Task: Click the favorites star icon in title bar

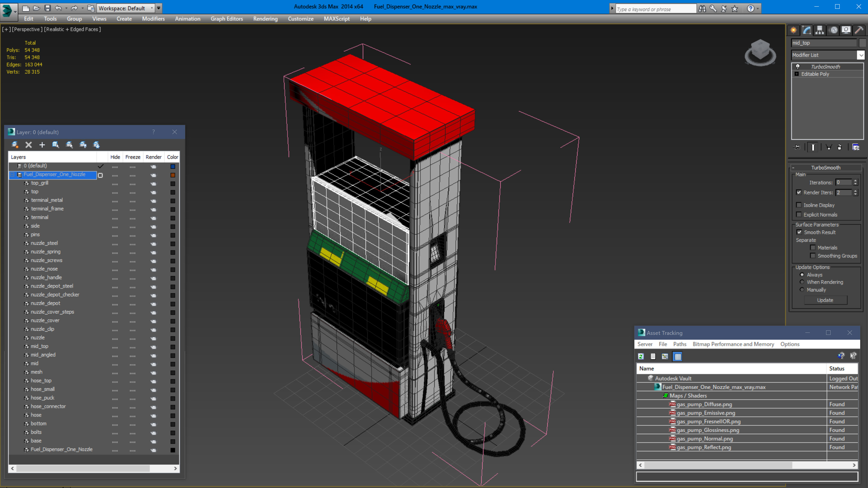Action: pyautogui.click(x=735, y=8)
